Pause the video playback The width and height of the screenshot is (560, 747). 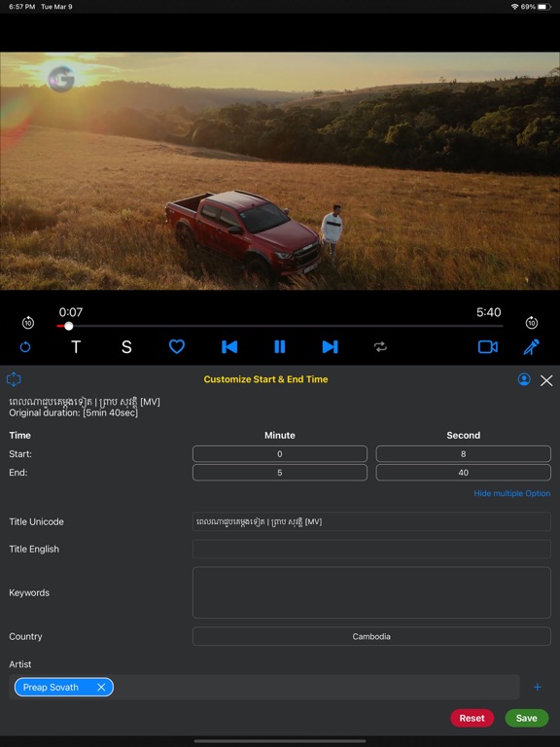[280, 347]
